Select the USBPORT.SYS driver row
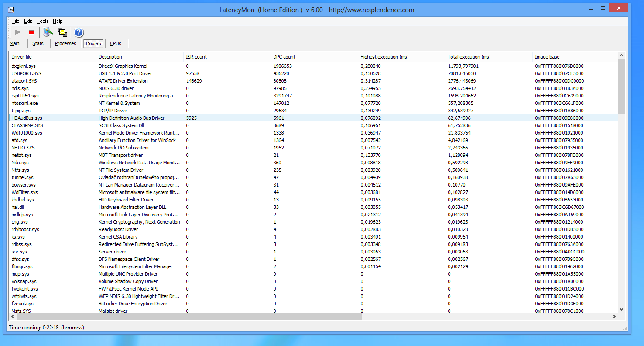 (x=27, y=73)
